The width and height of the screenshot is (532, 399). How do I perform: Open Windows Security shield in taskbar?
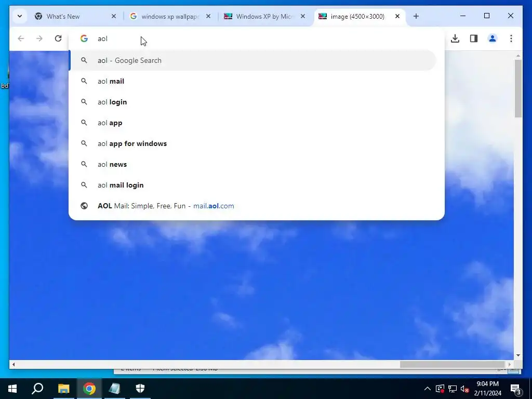tap(140, 389)
